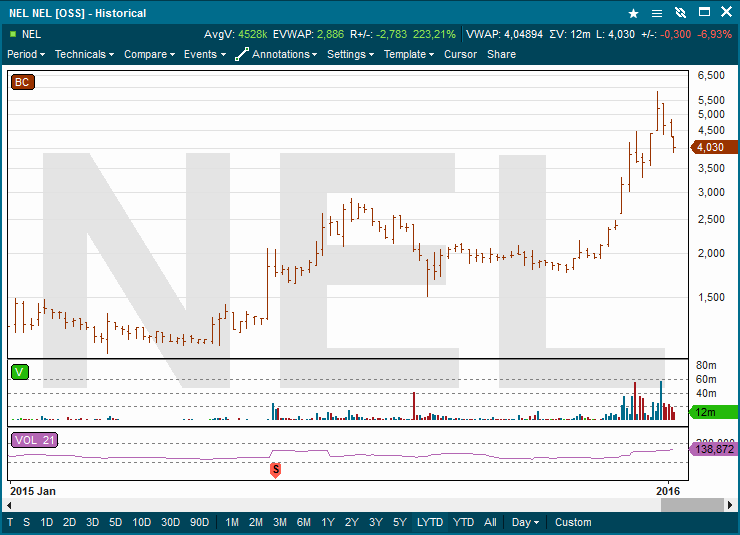Image resolution: width=740 pixels, height=535 pixels.
Task: Select the 6M period
Action: pyautogui.click(x=304, y=522)
